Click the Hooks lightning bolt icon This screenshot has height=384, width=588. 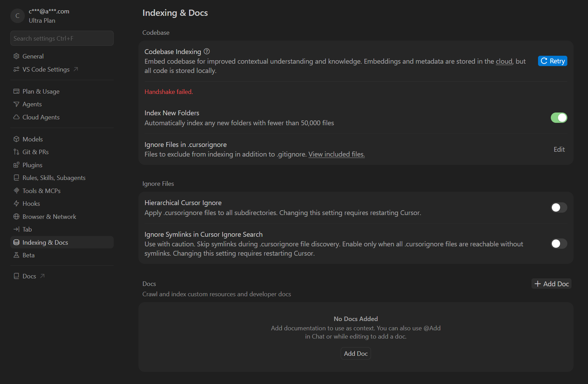(16, 203)
